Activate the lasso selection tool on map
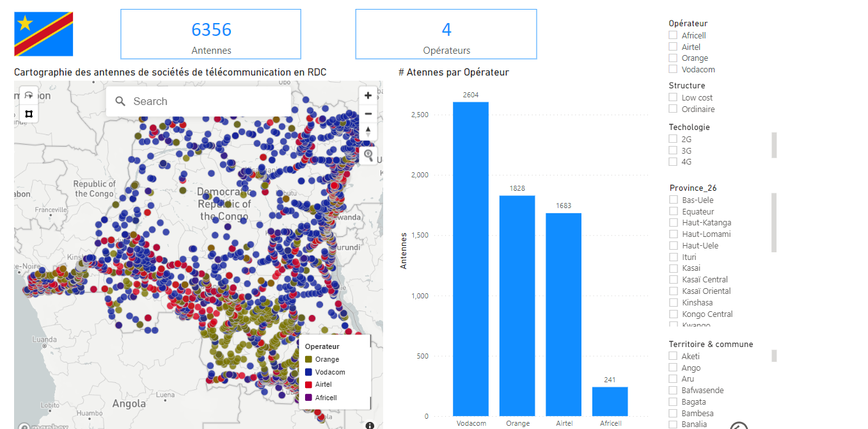This screenshot has width=868, height=429. [28, 95]
